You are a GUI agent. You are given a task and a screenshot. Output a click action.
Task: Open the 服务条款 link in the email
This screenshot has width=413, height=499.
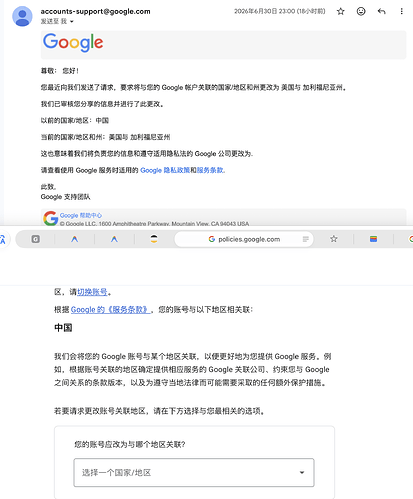(x=210, y=170)
